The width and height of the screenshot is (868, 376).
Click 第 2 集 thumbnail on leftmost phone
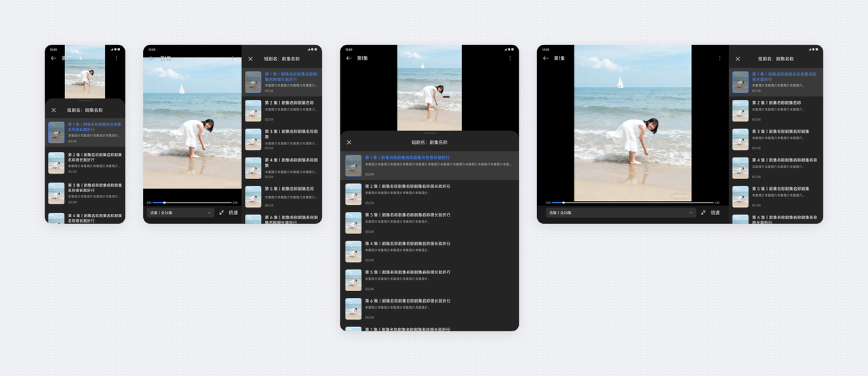[x=56, y=163]
